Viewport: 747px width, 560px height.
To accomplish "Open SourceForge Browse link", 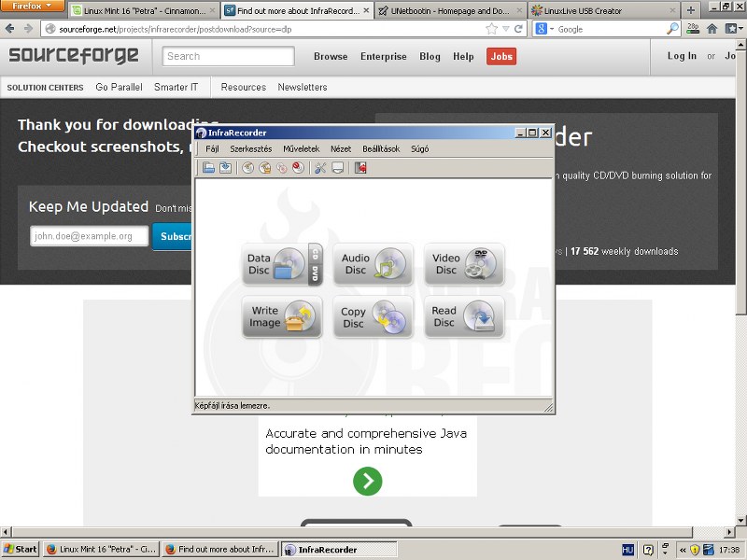I will click(x=331, y=56).
